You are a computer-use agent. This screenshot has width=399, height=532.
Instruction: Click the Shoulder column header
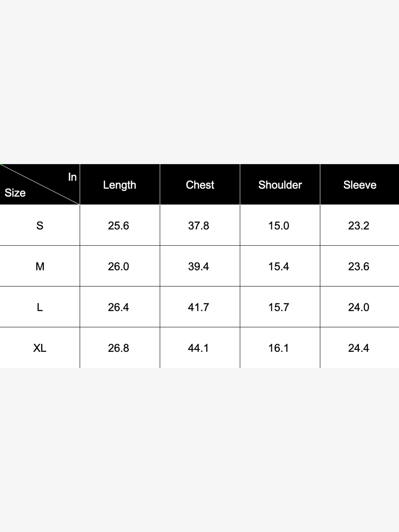(x=280, y=185)
